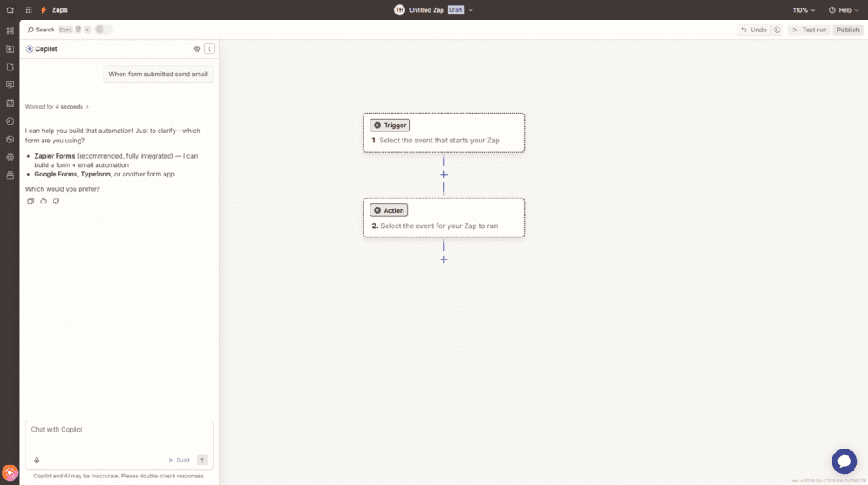
Task: Select the Trigger step badge
Action: tap(390, 125)
